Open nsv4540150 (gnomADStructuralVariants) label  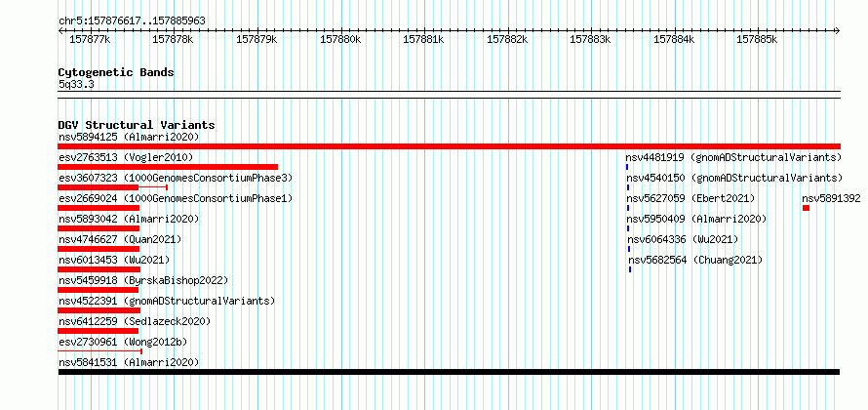[734, 178]
